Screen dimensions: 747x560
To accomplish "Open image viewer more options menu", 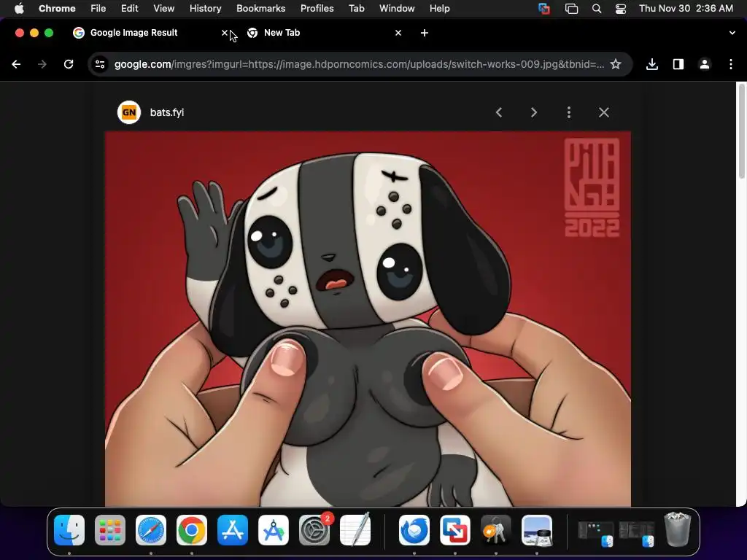I will pos(569,112).
